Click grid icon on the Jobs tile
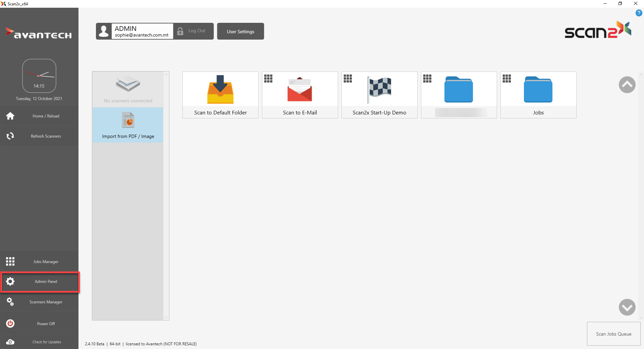This screenshot has height=349, width=644. click(x=506, y=79)
